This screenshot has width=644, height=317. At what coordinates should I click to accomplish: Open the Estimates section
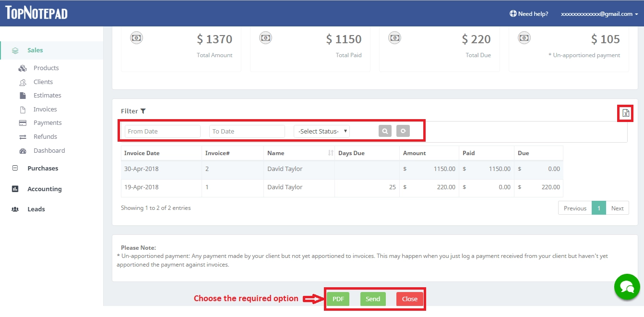(48, 95)
